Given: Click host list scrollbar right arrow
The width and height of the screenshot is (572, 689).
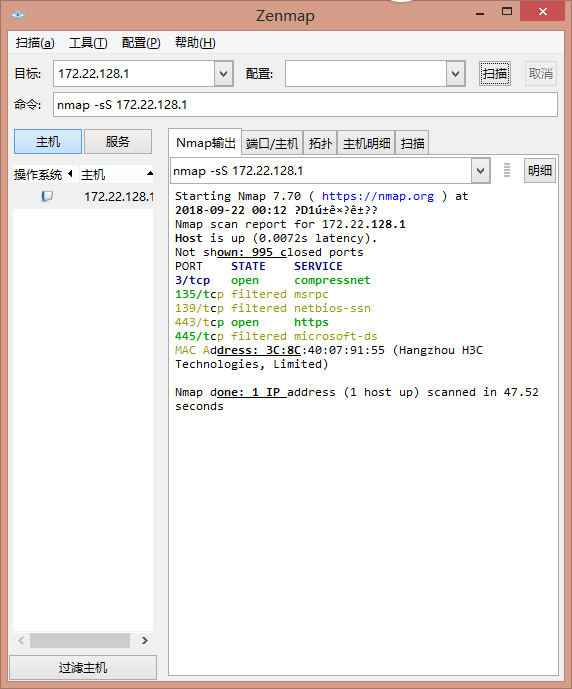Looking at the screenshot, I should click(x=145, y=641).
